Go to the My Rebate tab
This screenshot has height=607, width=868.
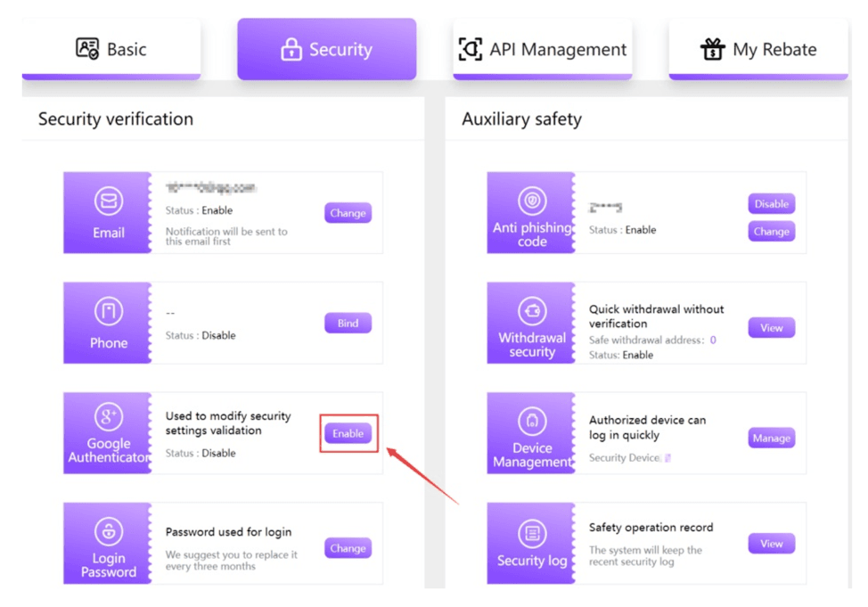[x=757, y=49]
